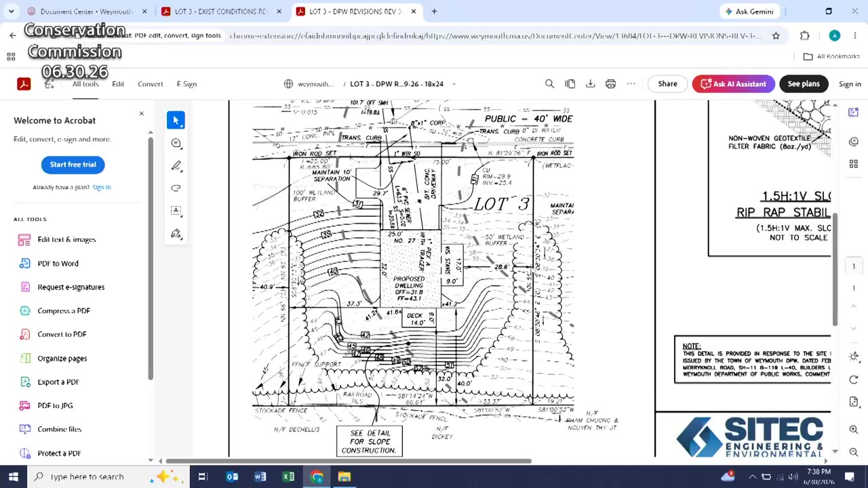Activate the Select arrow tool
The height and width of the screenshot is (488, 868).
176,120
